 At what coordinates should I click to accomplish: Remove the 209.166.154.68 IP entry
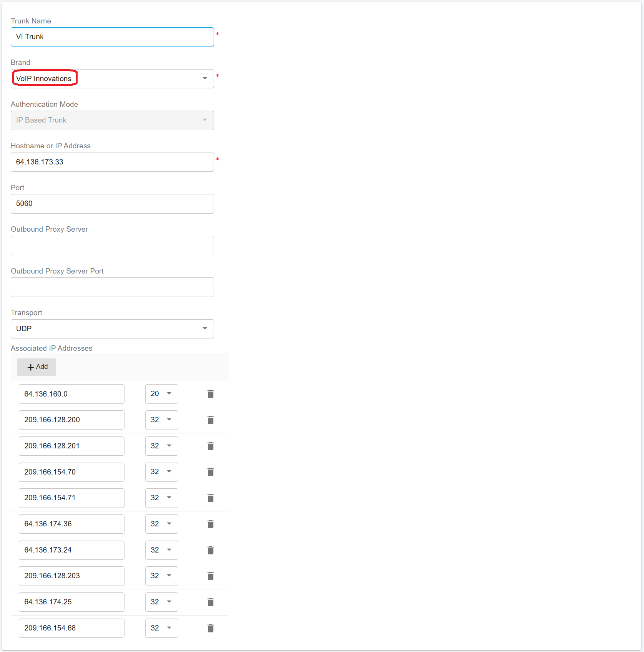click(210, 628)
